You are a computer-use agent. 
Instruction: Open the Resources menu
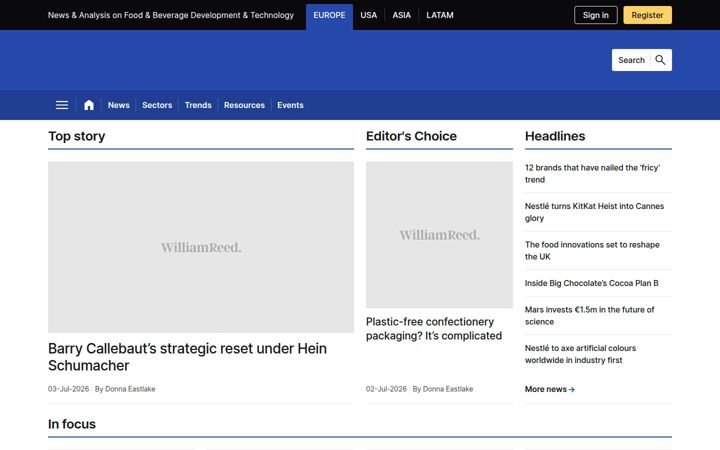(244, 105)
